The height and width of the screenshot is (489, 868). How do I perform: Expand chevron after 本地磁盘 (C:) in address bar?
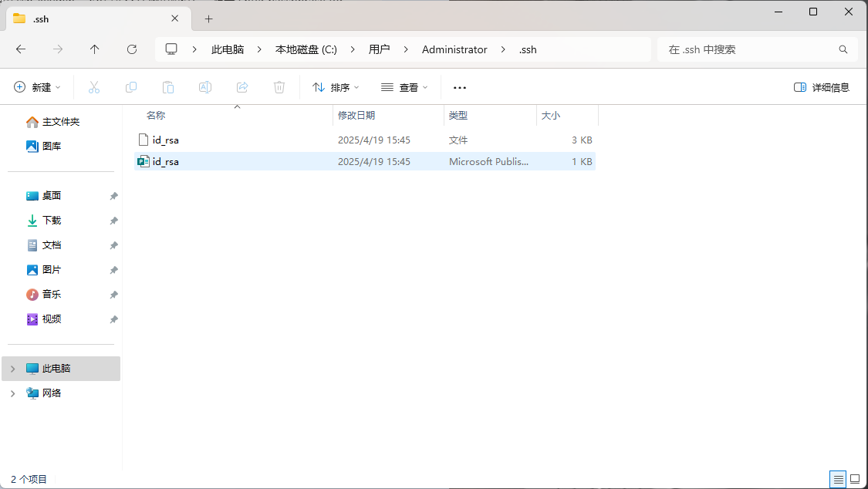353,49
